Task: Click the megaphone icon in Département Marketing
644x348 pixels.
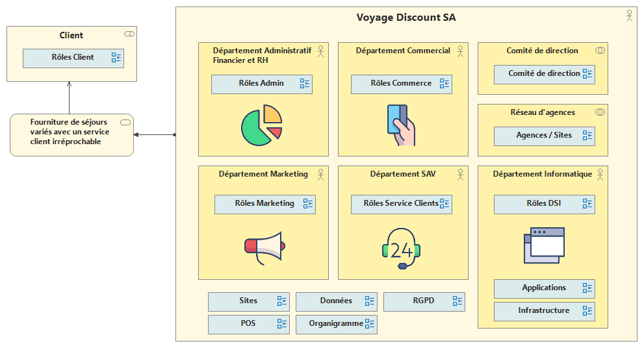Action: pos(263,248)
